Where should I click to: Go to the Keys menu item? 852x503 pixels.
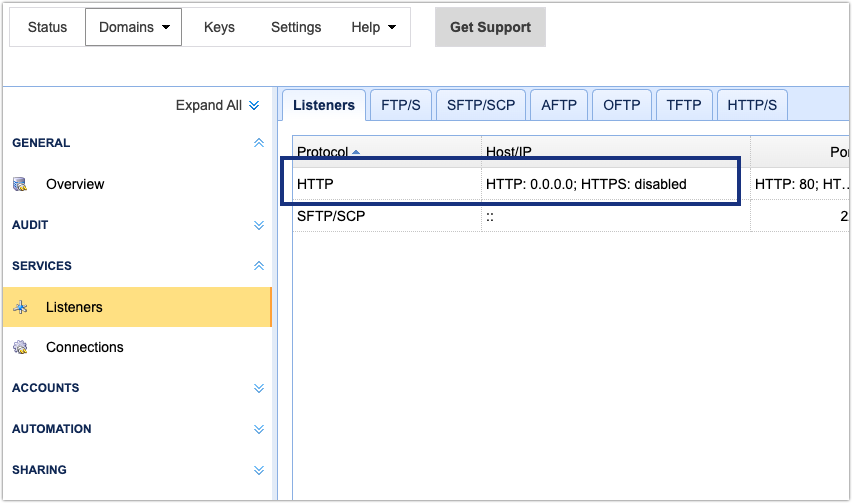click(x=219, y=27)
